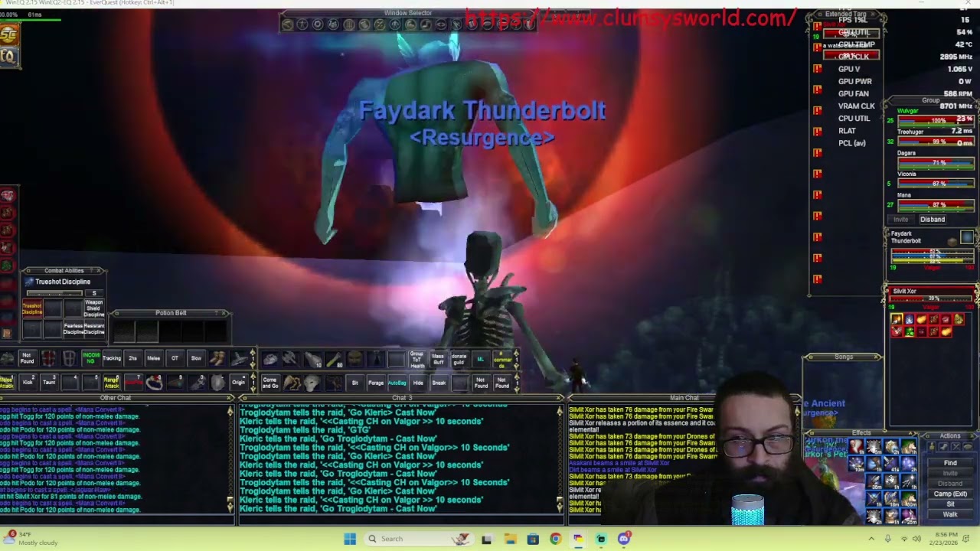Toggle the Trueshot Discipline ability button
This screenshot has height=551, width=980.
(x=32, y=308)
